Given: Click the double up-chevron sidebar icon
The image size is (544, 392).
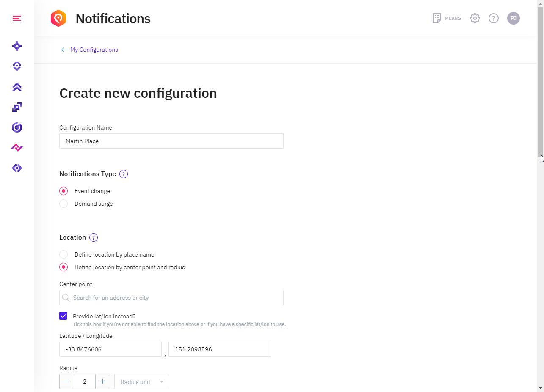Looking at the screenshot, I should coord(17,87).
